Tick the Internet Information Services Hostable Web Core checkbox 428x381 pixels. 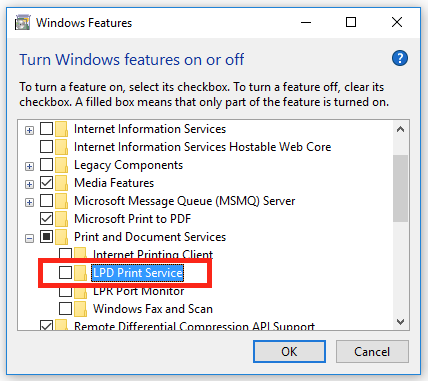[46, 147]
